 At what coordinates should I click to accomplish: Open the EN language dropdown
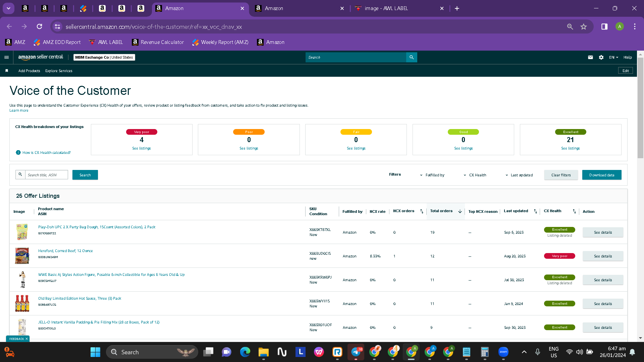[613, 57]
